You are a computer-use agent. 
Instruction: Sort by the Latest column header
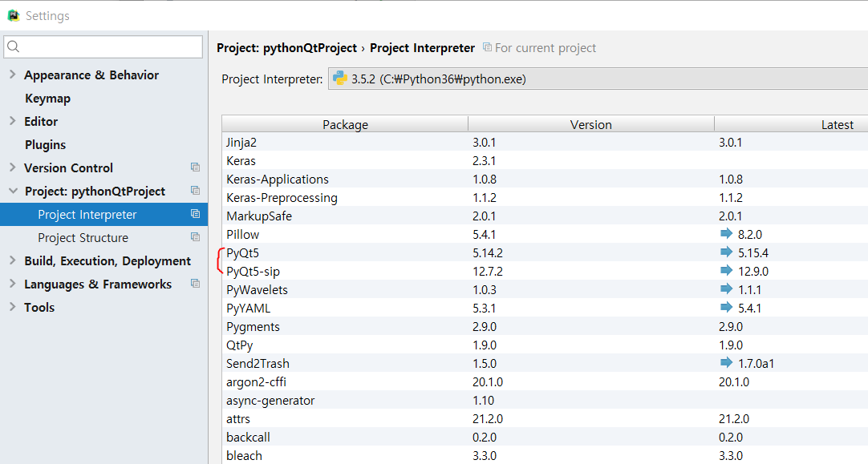coord(792,124)
